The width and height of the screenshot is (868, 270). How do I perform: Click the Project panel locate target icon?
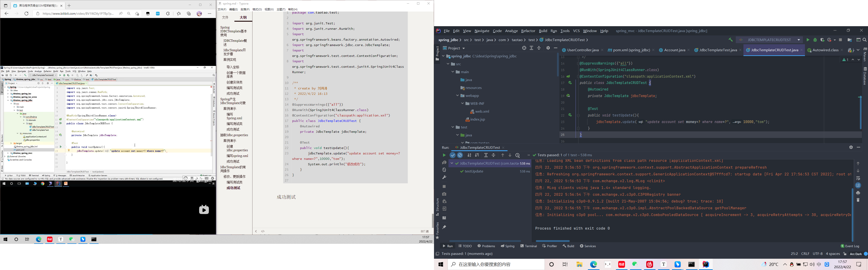524,48
